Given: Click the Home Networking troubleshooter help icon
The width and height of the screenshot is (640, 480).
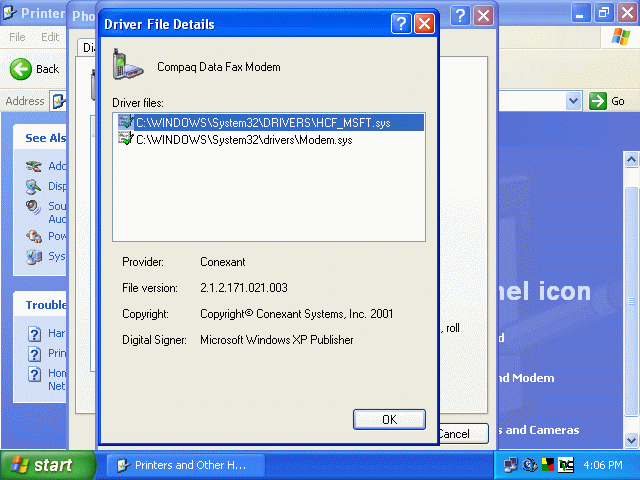Looking at the screenshot, I should click(x=35, y=374).
